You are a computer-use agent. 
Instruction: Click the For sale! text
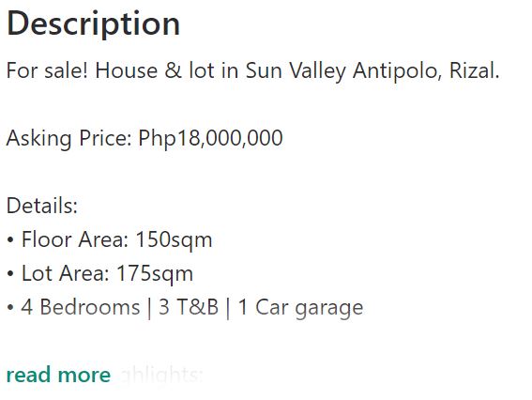pyautogui.click(x=48, y=70)
